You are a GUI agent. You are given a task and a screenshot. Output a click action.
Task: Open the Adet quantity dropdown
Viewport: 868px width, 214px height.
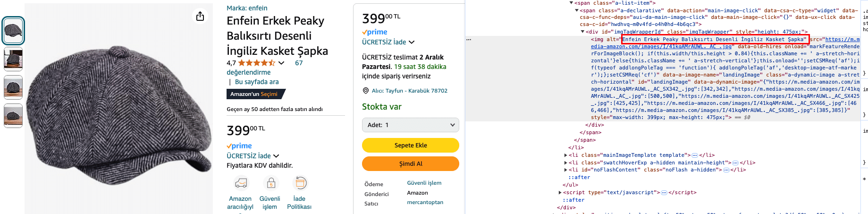click(411, 125)
